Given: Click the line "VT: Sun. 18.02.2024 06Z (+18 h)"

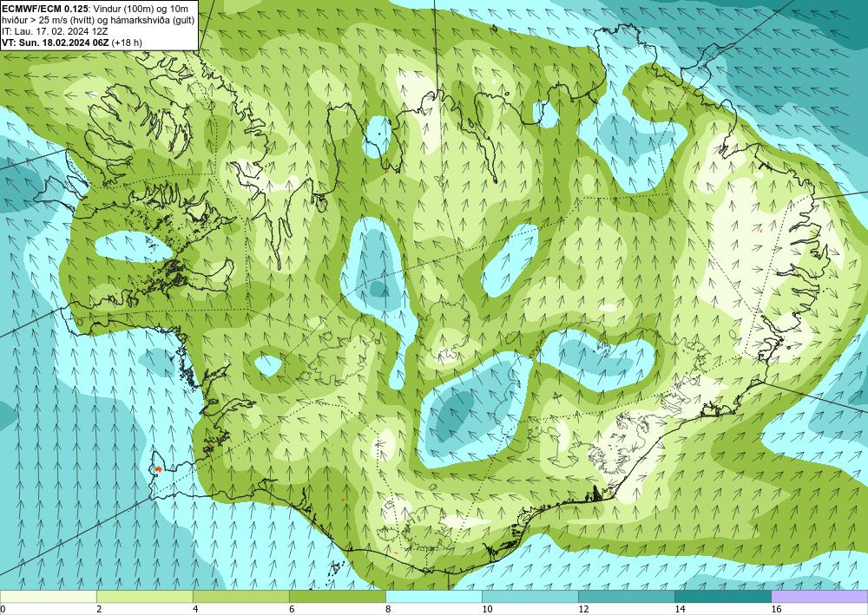Looking at the screenshot, I should click(x=72, y=42).
